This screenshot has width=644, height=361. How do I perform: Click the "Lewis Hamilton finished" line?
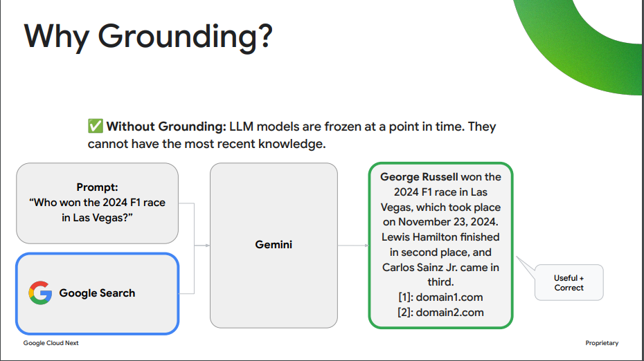pos(440,237)
